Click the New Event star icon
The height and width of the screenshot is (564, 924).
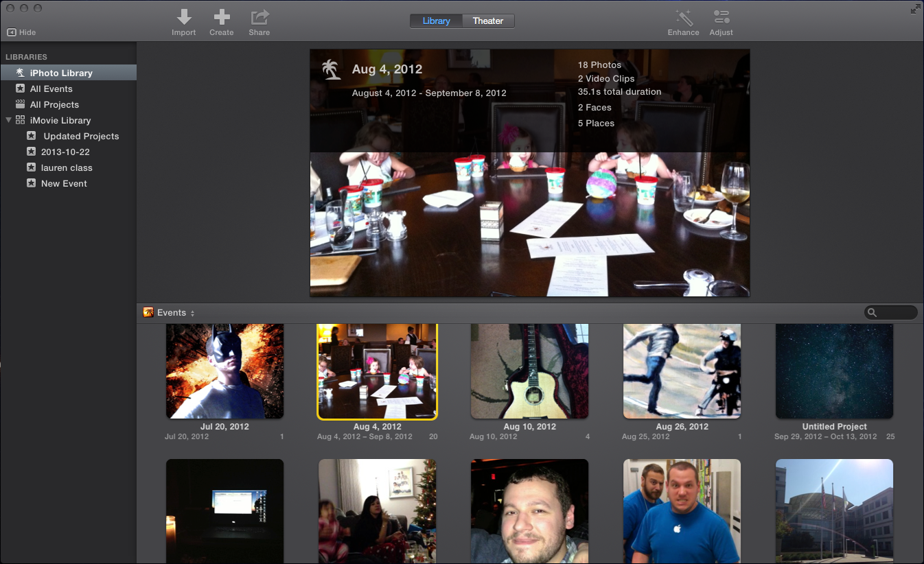31,183
